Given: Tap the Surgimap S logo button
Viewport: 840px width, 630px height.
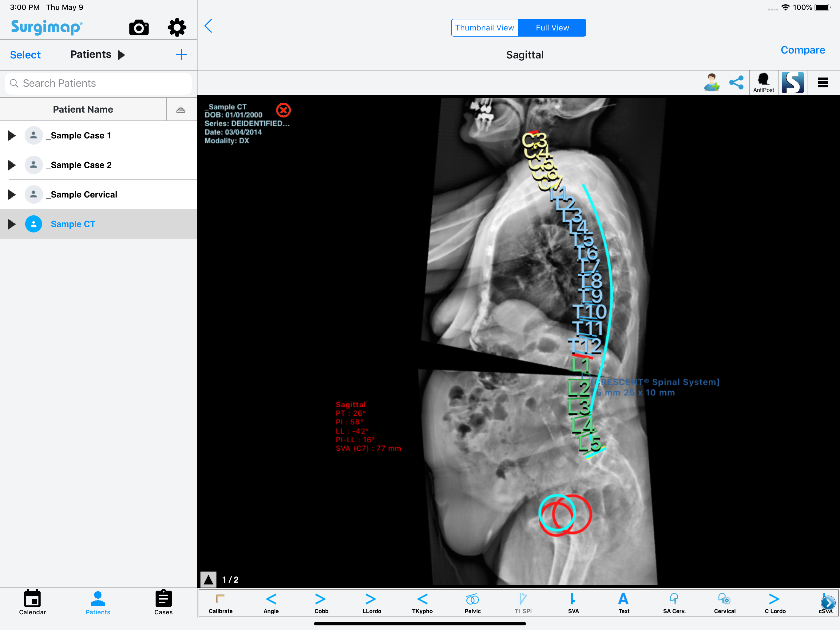Looking at the screenshot, I should (793, 82).
